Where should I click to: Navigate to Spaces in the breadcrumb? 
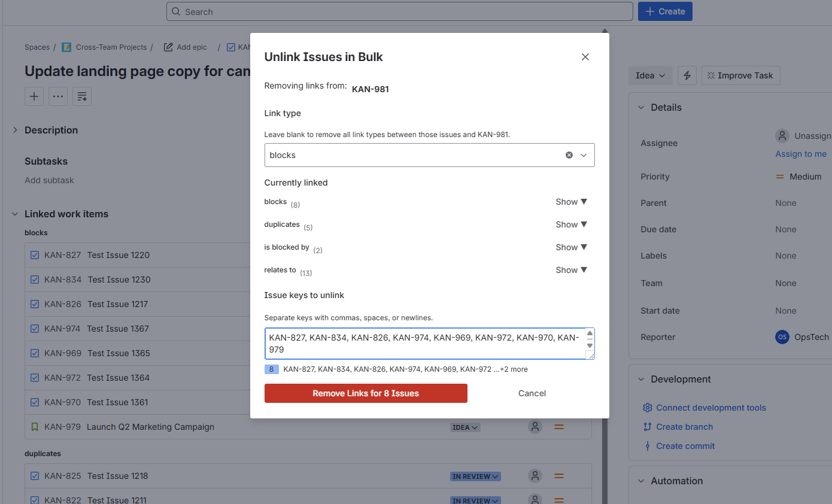37,47
